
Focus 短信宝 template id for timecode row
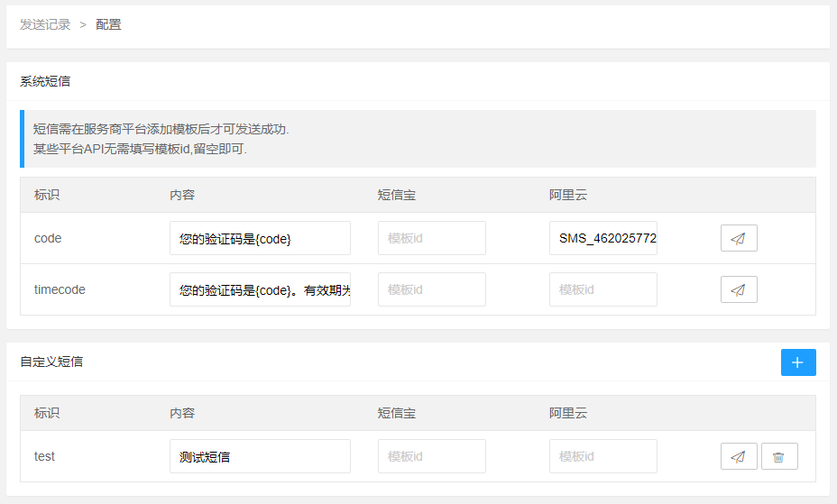[432, 289]
